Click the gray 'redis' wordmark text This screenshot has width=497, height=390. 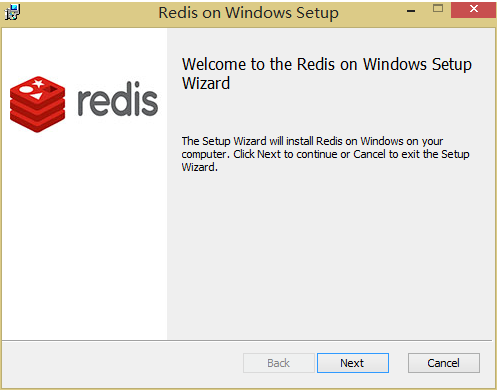(118, 99)
